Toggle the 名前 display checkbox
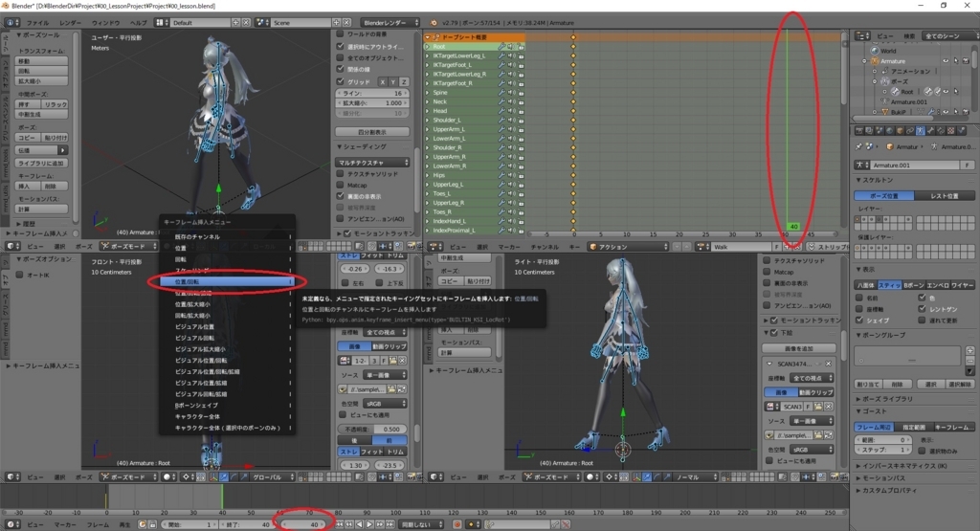 859,298
